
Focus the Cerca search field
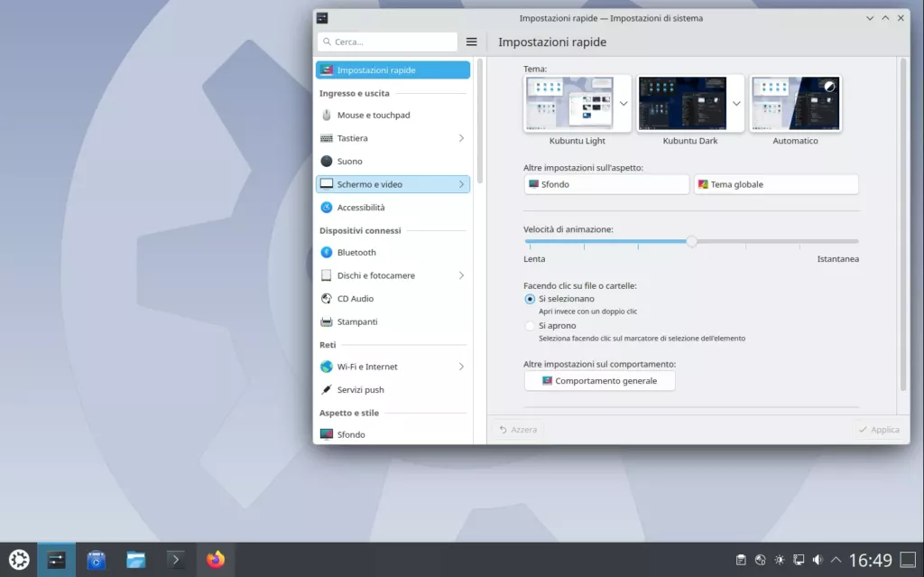click(x=388, y=42)
